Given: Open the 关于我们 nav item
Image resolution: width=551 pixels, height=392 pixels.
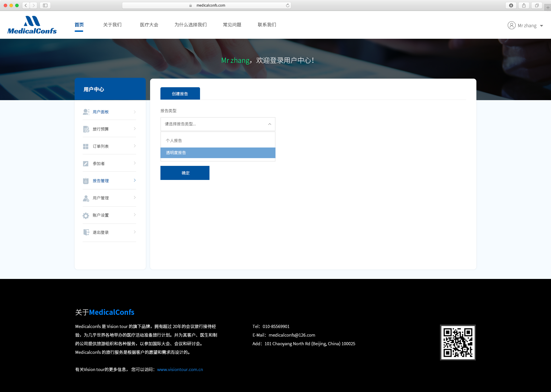Looking at the screenshot, I should (112, 25).
